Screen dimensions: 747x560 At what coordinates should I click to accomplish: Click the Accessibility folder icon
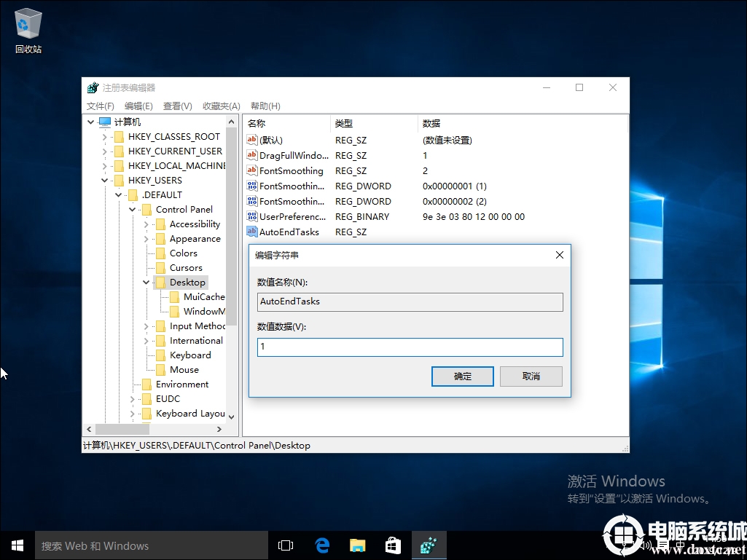pyautogui.click(x=160, y=224)
